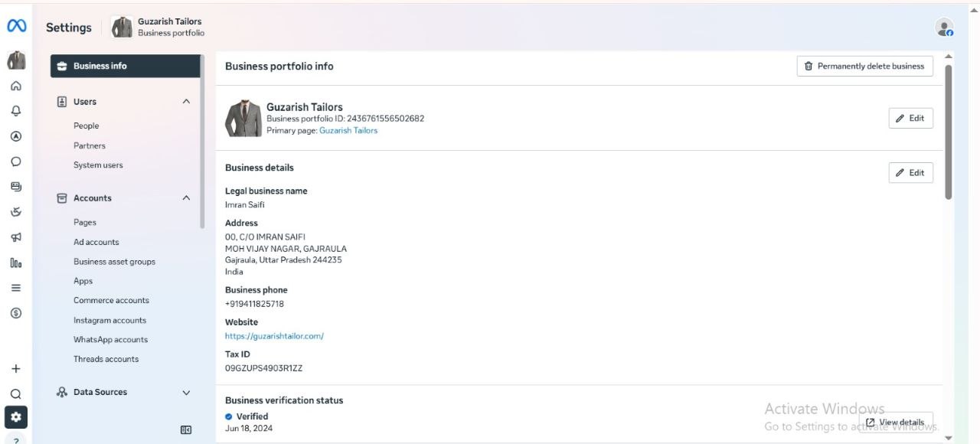Edit the Guzarish Tailors portfolio info
Viewport: 980px width, 444px height.
coord(911,119)
